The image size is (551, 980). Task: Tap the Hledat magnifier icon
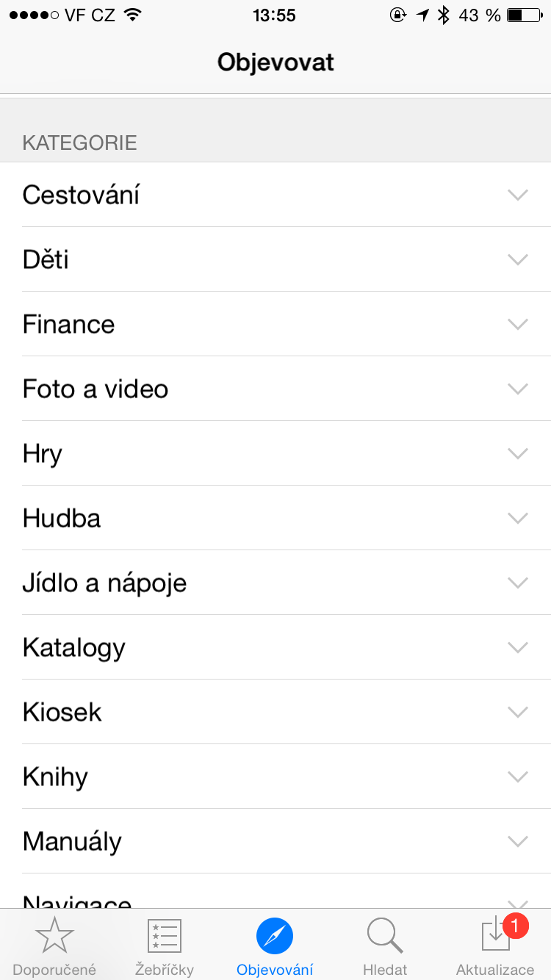(x=384, y=936)
